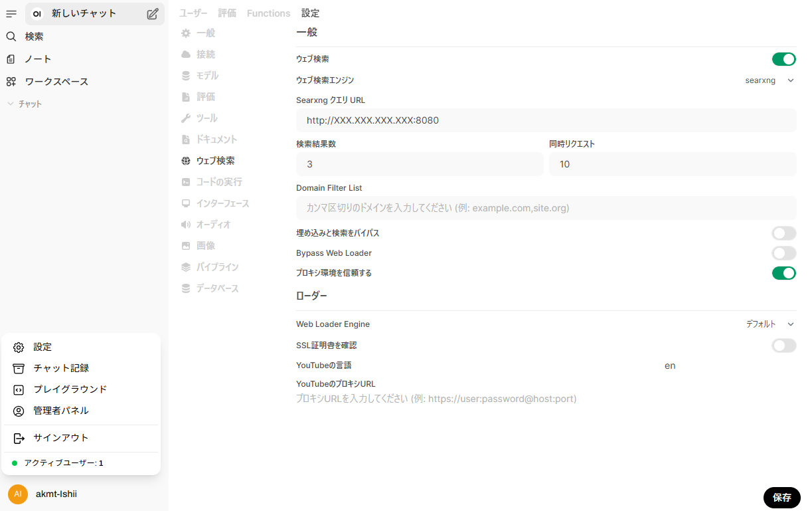Click the file icon next to ドキュメント

click(186, 140)
